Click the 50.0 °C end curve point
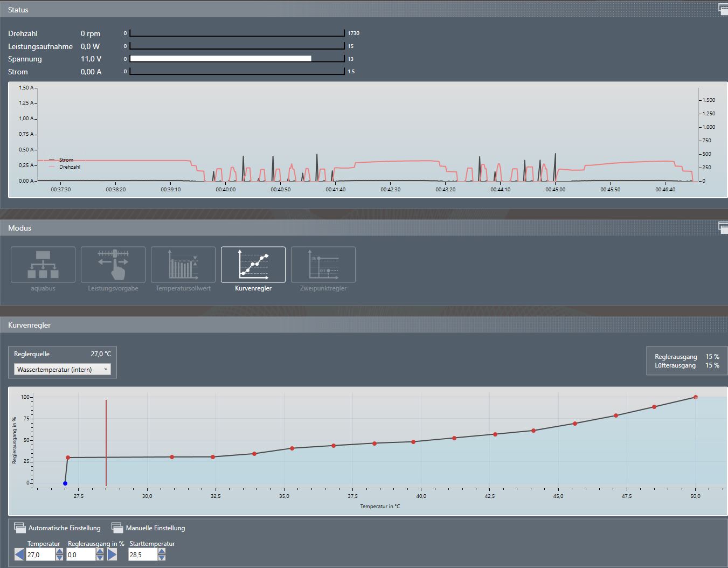This screenshot has width=728, height=568. [695, 397]
